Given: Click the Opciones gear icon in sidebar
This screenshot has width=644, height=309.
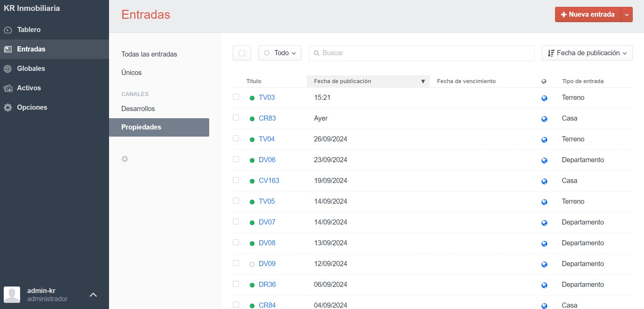Looking at the screenshot, I should click(8, 108).
